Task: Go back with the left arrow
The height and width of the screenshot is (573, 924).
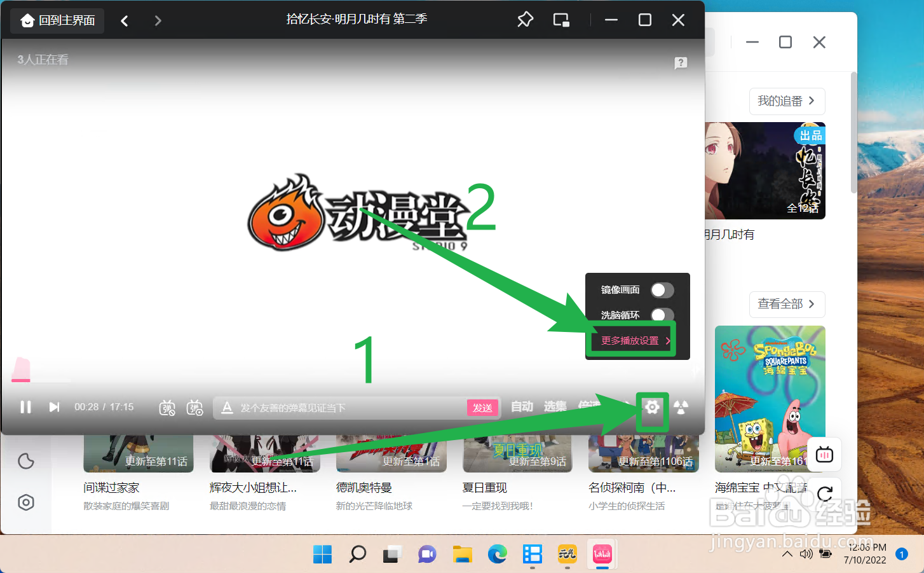Action: 125,21
